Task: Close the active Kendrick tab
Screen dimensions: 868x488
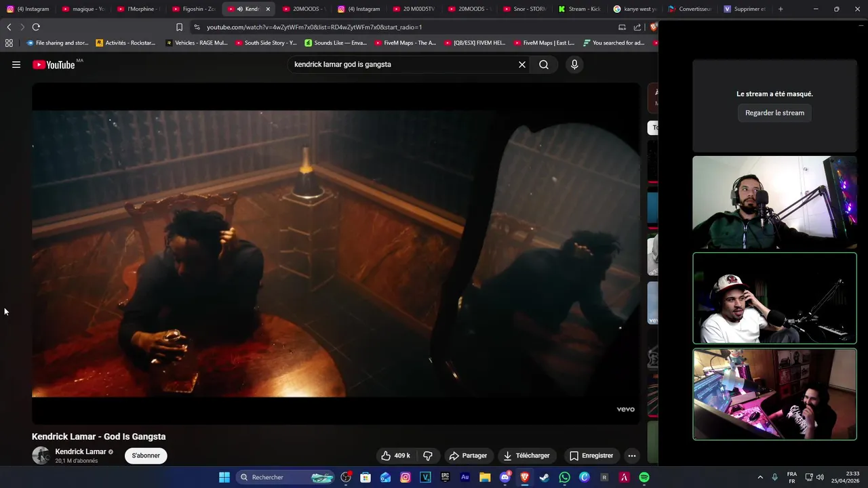Action: 268,9
